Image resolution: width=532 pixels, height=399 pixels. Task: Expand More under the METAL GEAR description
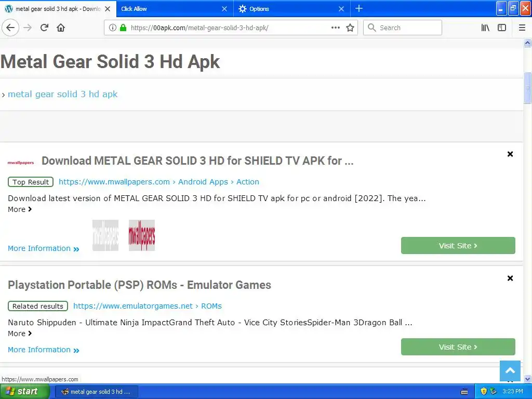(x=20, y=209)
